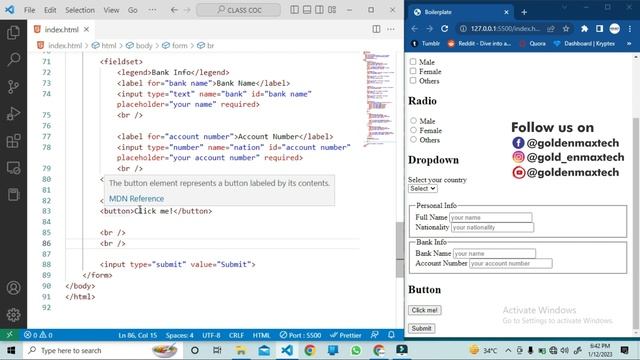Open the Explorer view in activity bar
The width and height of the screenshot is (640, 360).
click(x=13, y=33)
